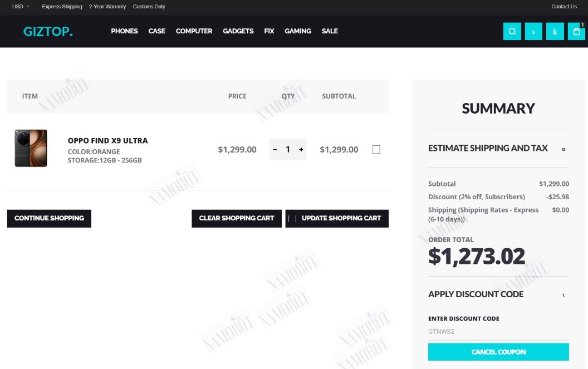588x369 pixels.
Task: Expand Estimate Shipping and Tax section
Action: point(498,148)
